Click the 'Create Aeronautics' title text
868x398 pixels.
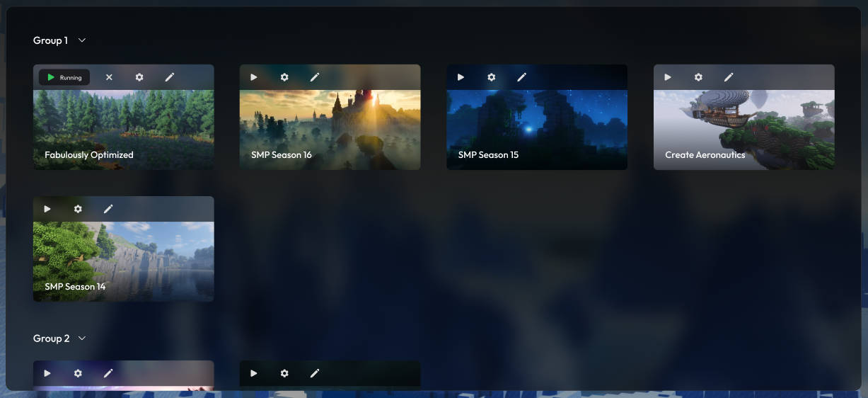[705, 154]
